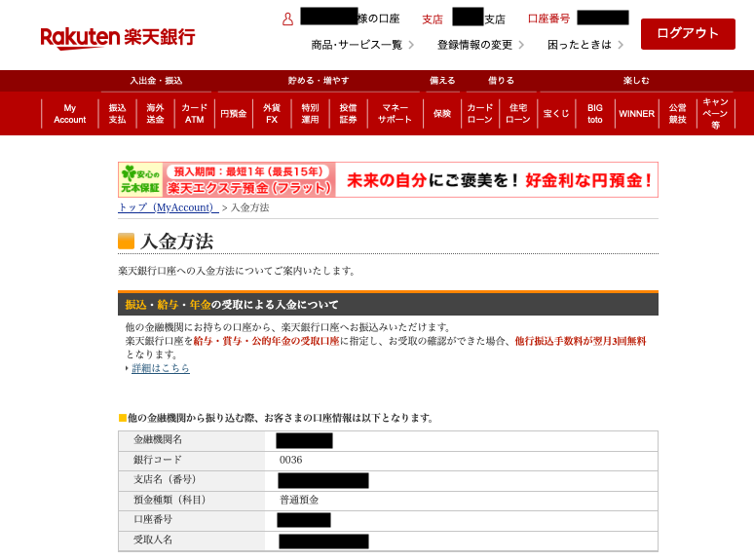
Task: Click the 銀行コード row label
Action: [158, 460]
